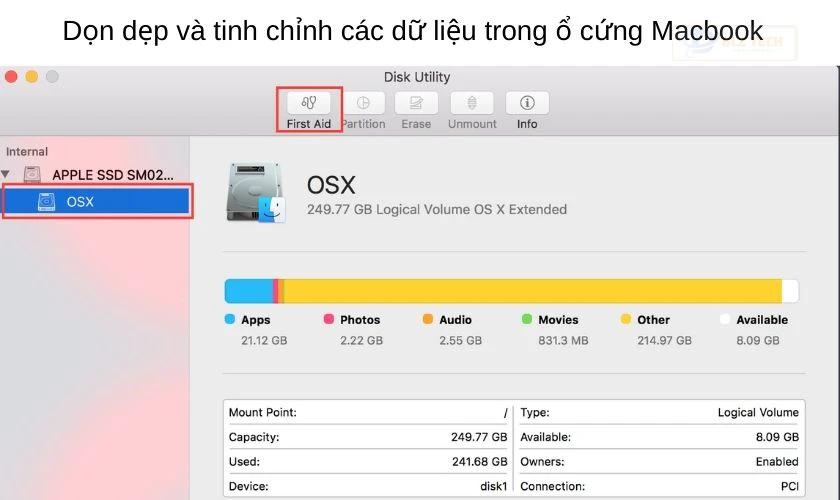Click the Movies 831.3 MB value
Image resolution: width=840 pixels, height=500 pixels.
tap(564, 340)
